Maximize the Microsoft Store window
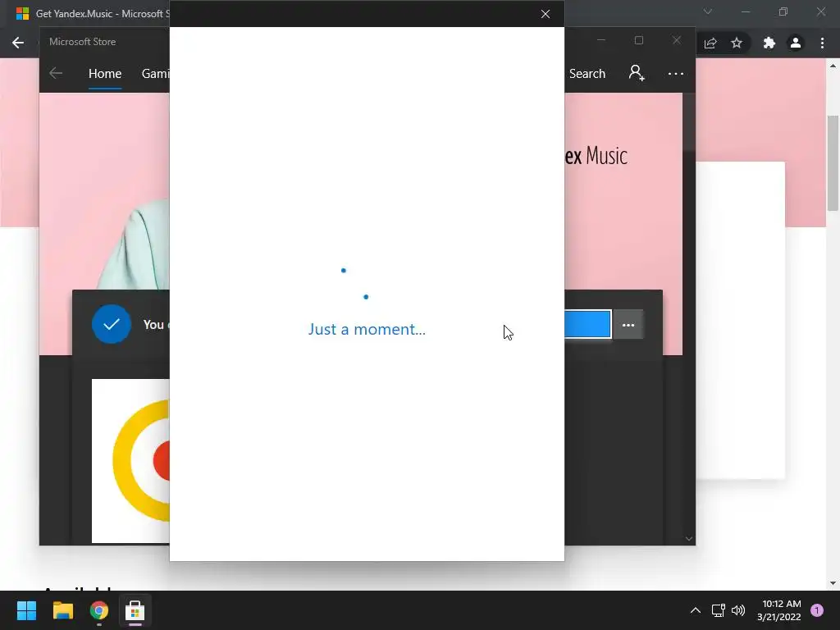The height and width of the screenshot is (630, 840). [638, 41]
